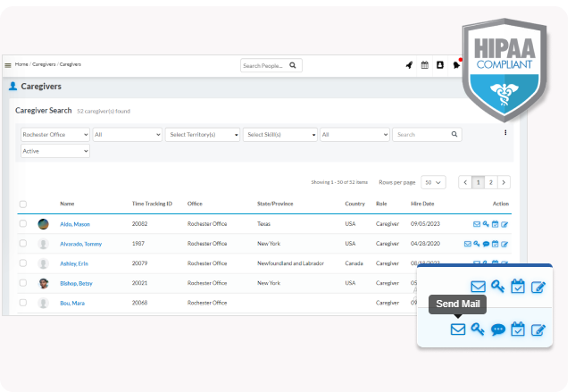This screenshot has width=575, height=392.
Task: Open the Ashley, Erin caregiver link
Action: coord(73,263)
